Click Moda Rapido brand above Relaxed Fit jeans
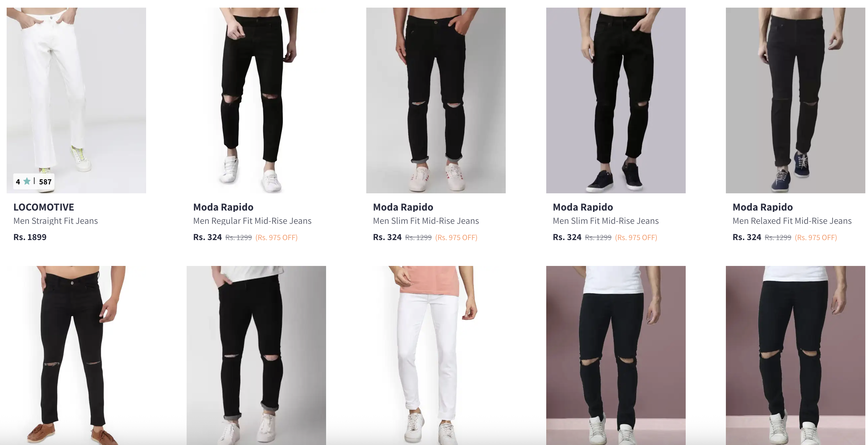868x445 pixels. [x=762, y=207]
